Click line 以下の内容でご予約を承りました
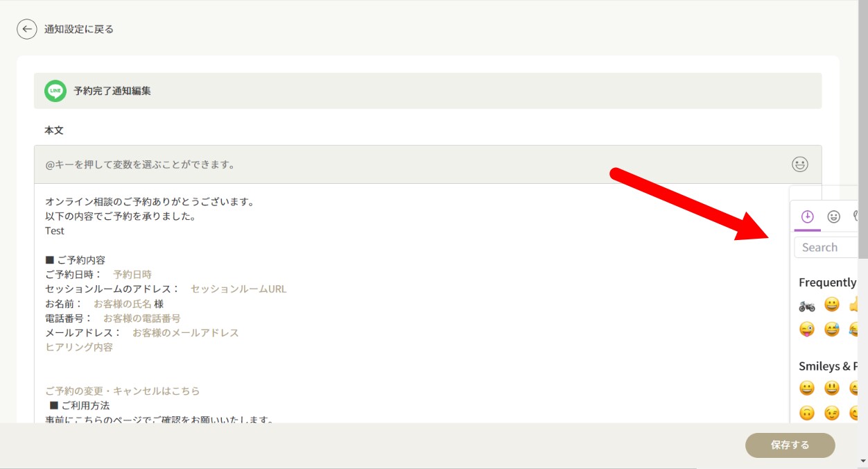 (x=121, y=216)
